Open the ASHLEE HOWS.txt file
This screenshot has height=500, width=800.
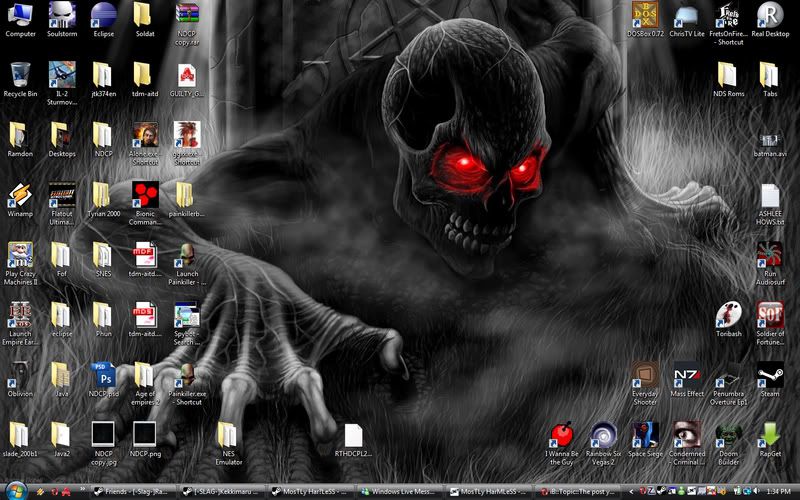tap(770, 204)
